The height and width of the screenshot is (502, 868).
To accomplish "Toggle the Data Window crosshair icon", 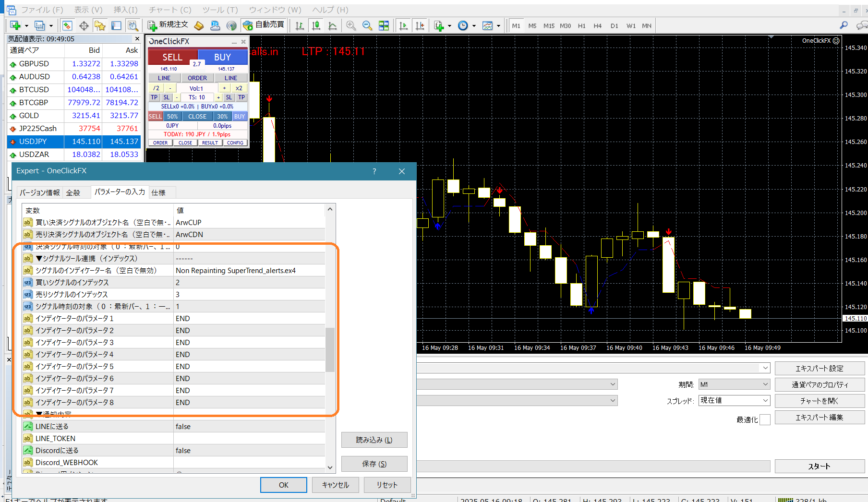I will point(84,25).
